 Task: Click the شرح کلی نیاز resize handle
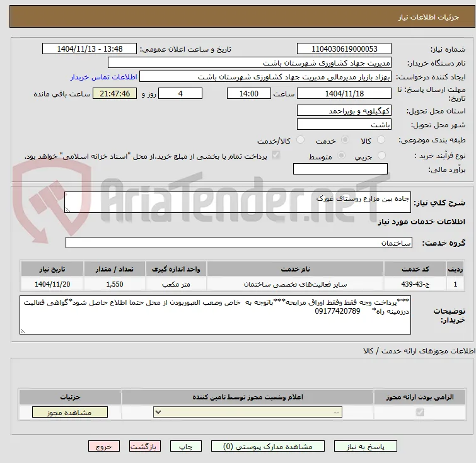click(67, 209)
